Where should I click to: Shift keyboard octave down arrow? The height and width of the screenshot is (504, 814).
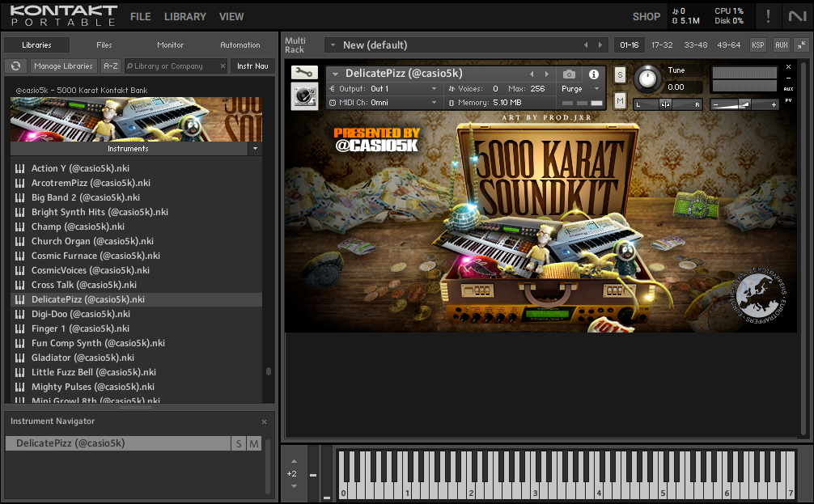294,486
